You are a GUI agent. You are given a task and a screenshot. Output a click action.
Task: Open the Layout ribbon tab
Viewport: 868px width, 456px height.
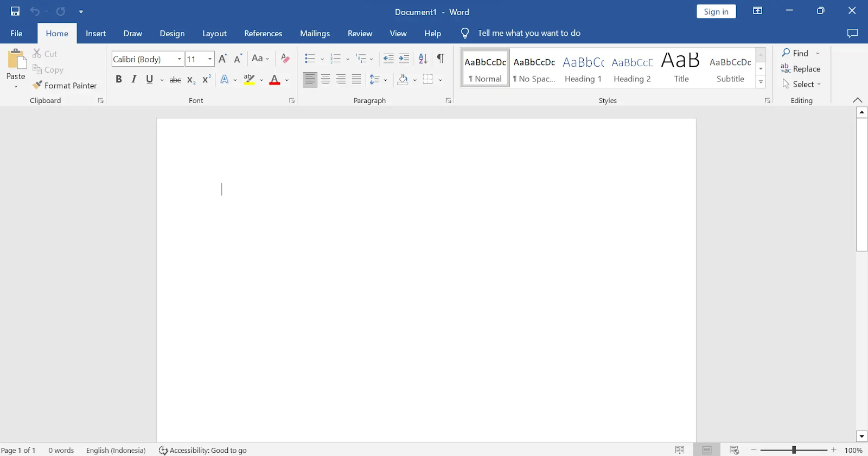[214, 34]
